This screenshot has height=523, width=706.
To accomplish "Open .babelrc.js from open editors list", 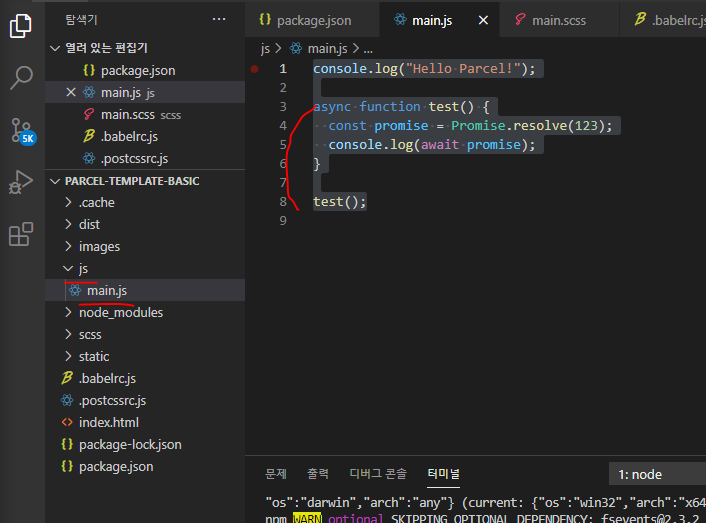I will click(145, 136).
